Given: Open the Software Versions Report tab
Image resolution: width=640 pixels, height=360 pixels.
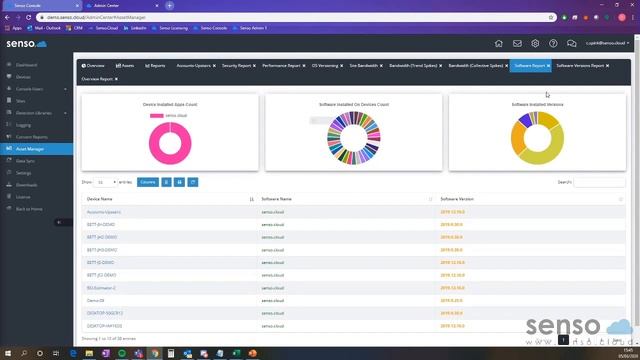Looking at the screenshot, I should pyautogui.click(x=580, y=66).
